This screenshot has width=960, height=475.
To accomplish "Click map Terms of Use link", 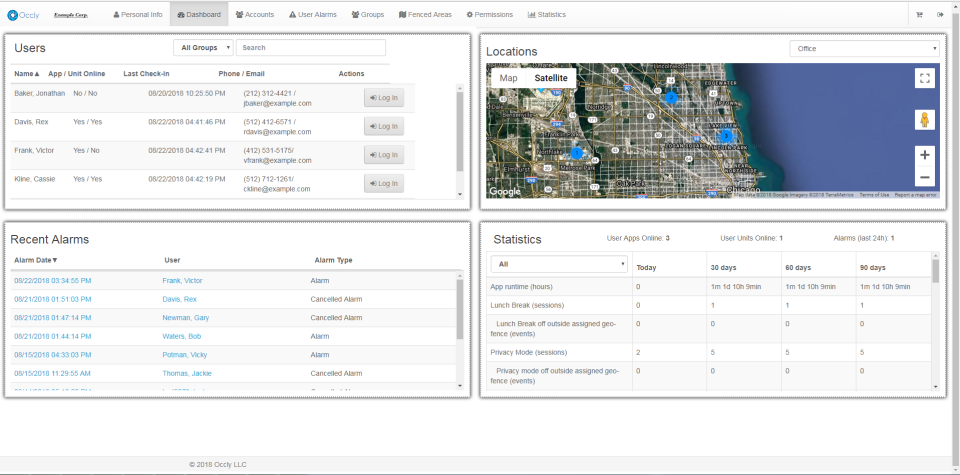I will (874, 195).
